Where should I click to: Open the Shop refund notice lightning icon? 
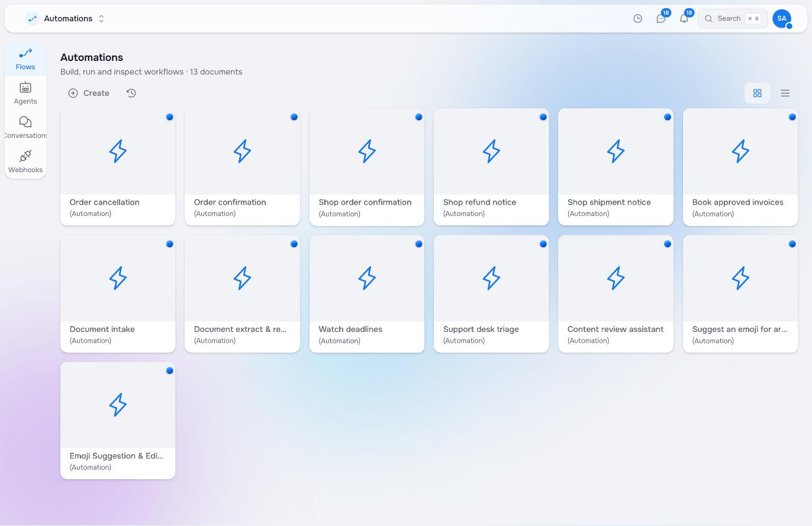pos(491,151)
